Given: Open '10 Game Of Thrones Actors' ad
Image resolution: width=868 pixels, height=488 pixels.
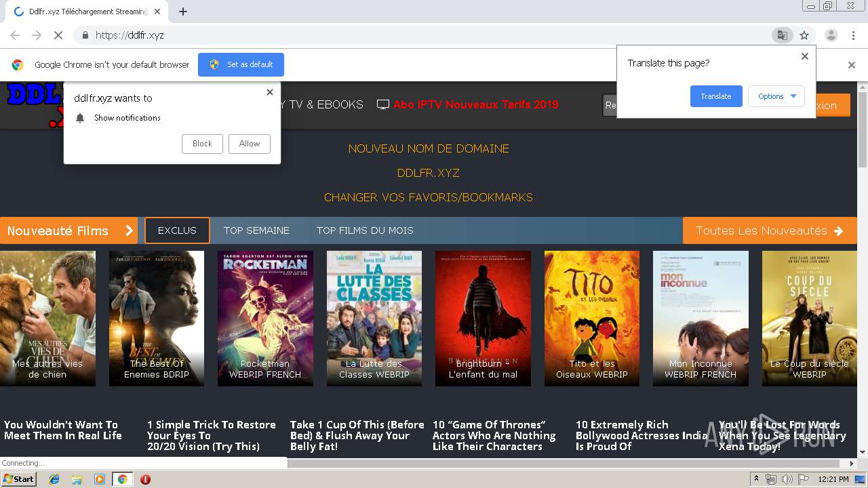Looking at the screenshot, I should 494,435.
